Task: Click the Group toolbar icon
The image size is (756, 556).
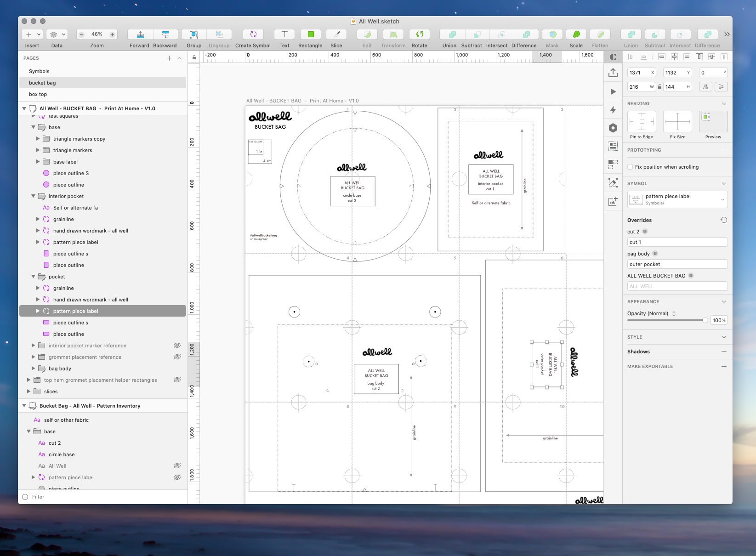Action: (194, 34)
